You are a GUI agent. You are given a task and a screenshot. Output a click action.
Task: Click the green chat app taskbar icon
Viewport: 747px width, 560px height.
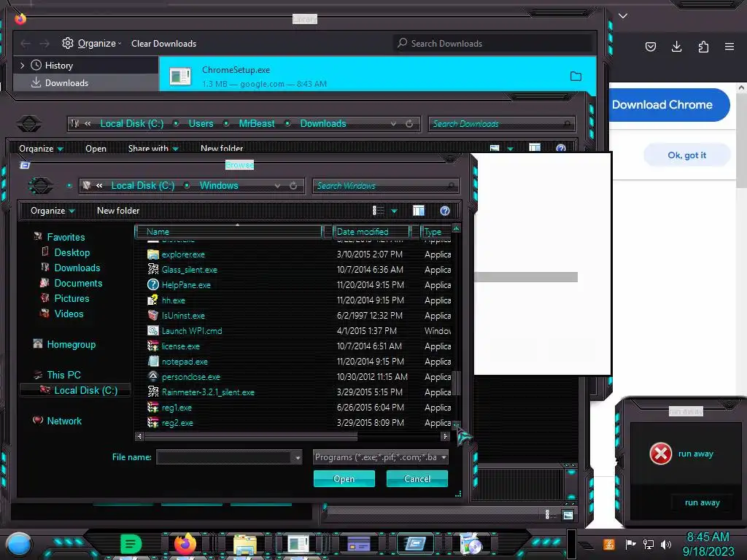coord(131,544)
